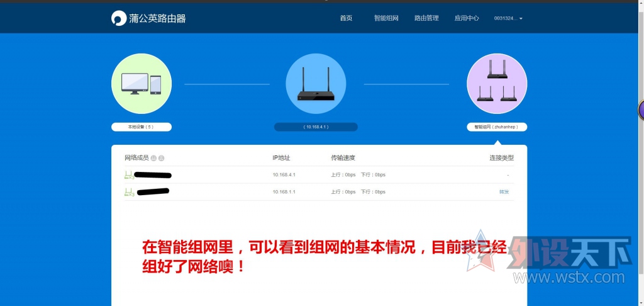Click the IP地址 column header

click(281, 158)
